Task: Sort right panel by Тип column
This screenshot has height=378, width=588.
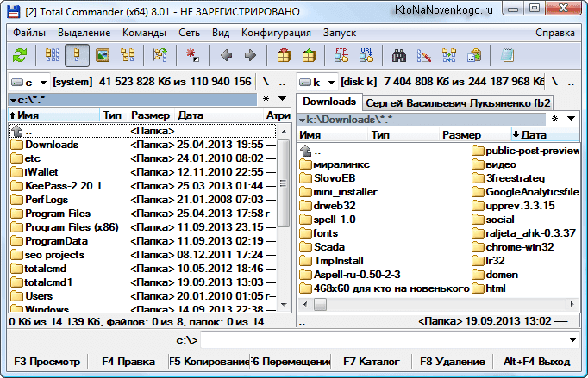Action: pyautogui.click(x=403, y=135)
